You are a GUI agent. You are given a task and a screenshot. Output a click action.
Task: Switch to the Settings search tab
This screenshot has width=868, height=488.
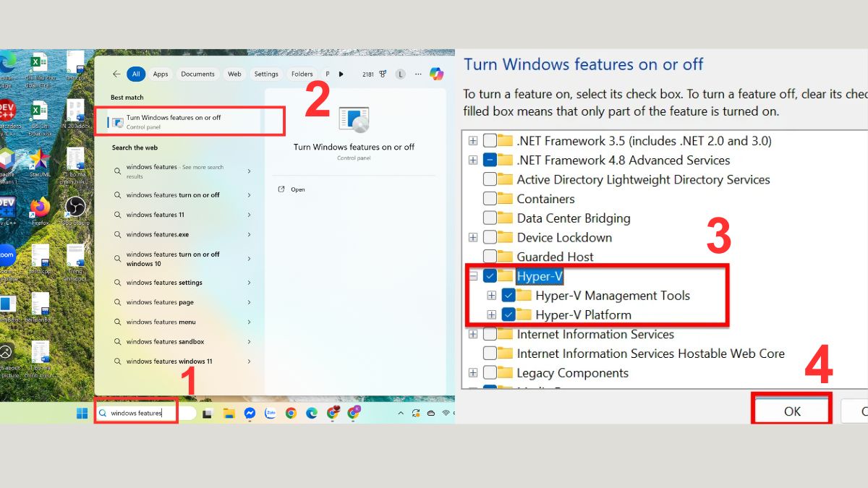coord(266,74)
